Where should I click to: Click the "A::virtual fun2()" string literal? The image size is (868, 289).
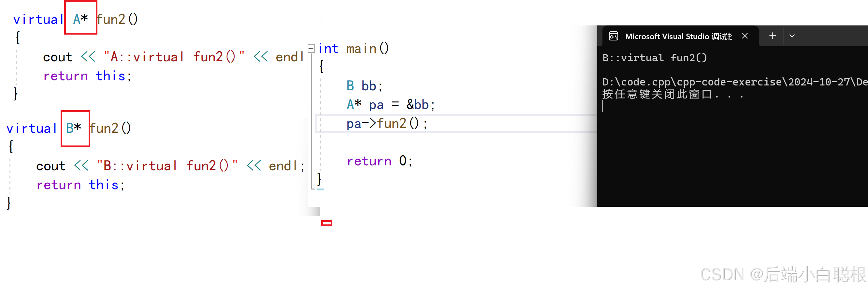tap(174, 57)
